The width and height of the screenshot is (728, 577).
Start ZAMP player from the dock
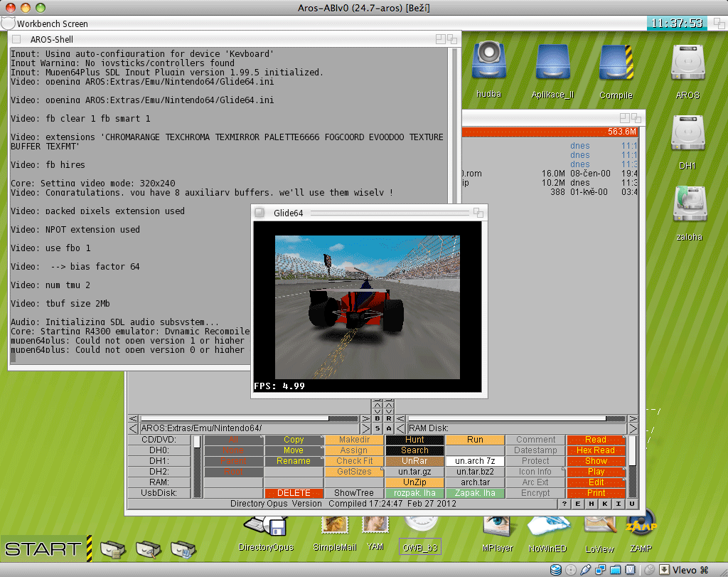point(640,528)
